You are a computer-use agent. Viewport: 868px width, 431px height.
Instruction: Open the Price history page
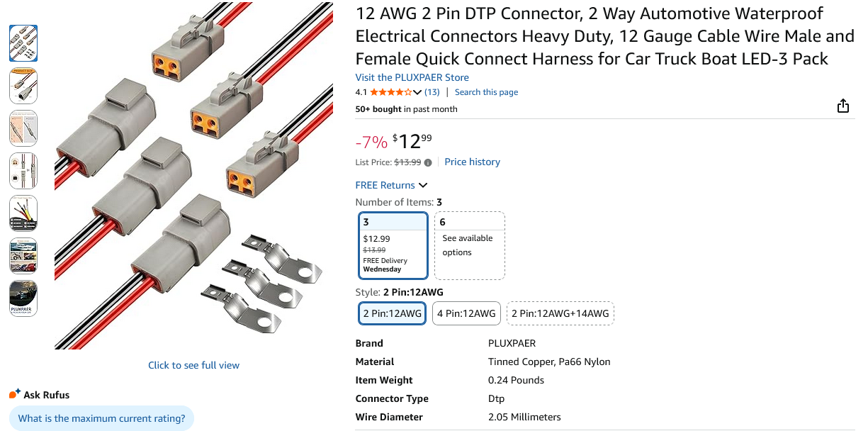click(x=472, y=162)
